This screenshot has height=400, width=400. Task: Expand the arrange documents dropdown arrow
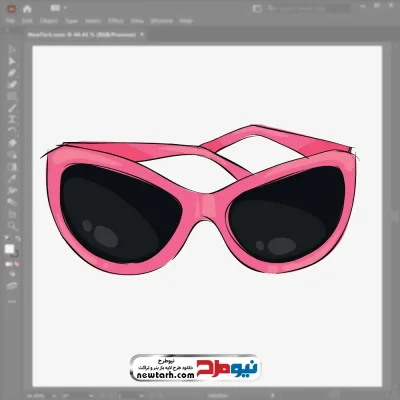click(65, 8)
